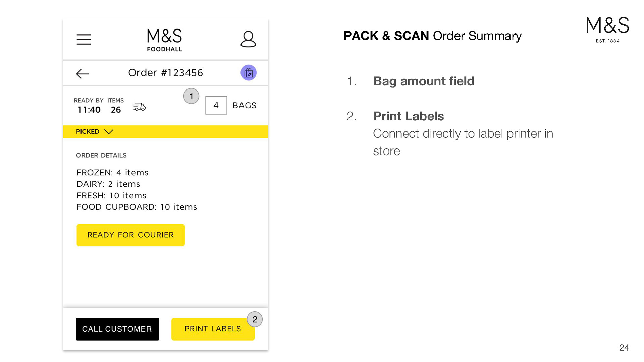Tap the delivery truck icon
The height and width of the screenshot is (362, 644).
[x=139, y=107]
